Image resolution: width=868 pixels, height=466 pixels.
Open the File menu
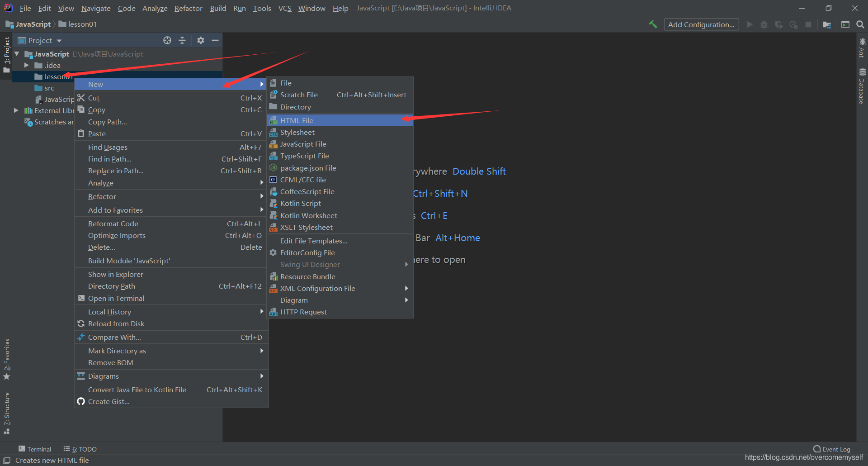click(25, 8)
